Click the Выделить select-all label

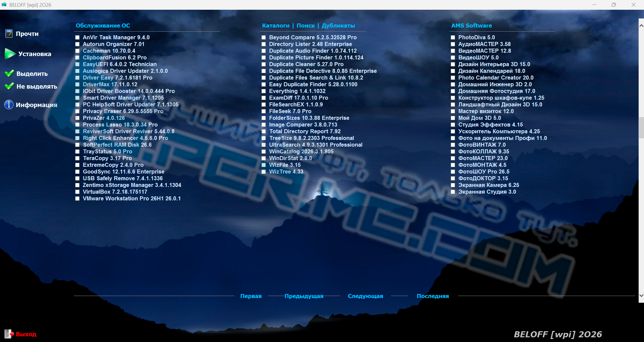click(32, 74)
